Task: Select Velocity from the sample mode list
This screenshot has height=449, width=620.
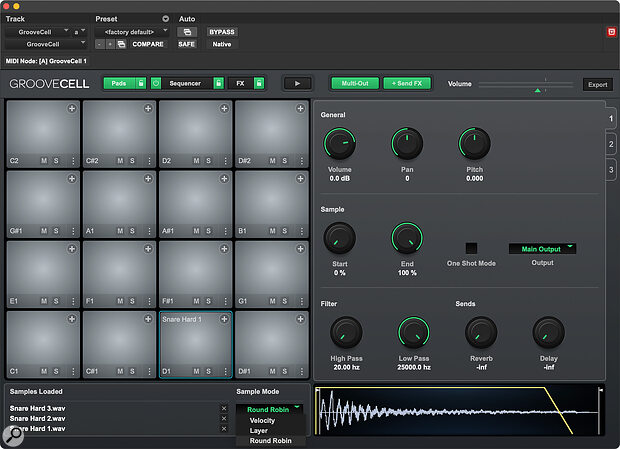Action: click(x=263, y=420)
